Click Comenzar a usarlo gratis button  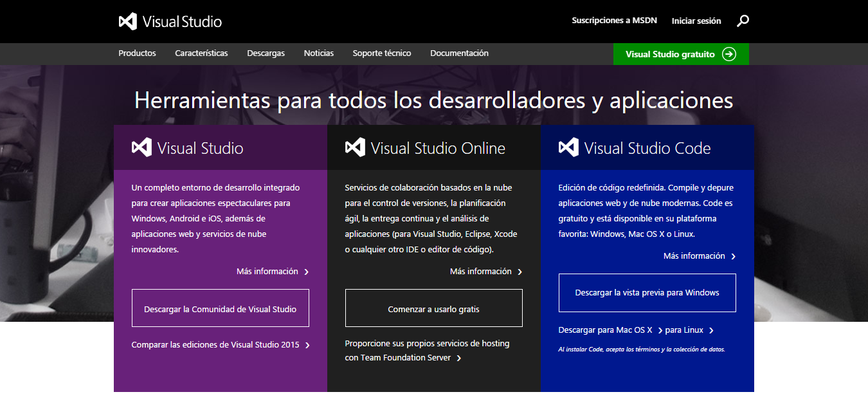click(x=434, y=308)
